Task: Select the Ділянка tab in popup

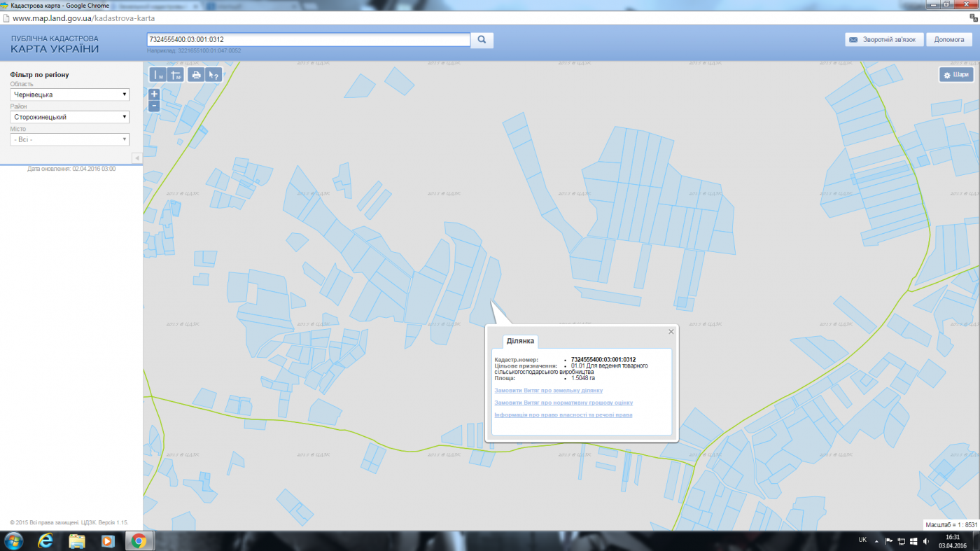Action: 520,341
